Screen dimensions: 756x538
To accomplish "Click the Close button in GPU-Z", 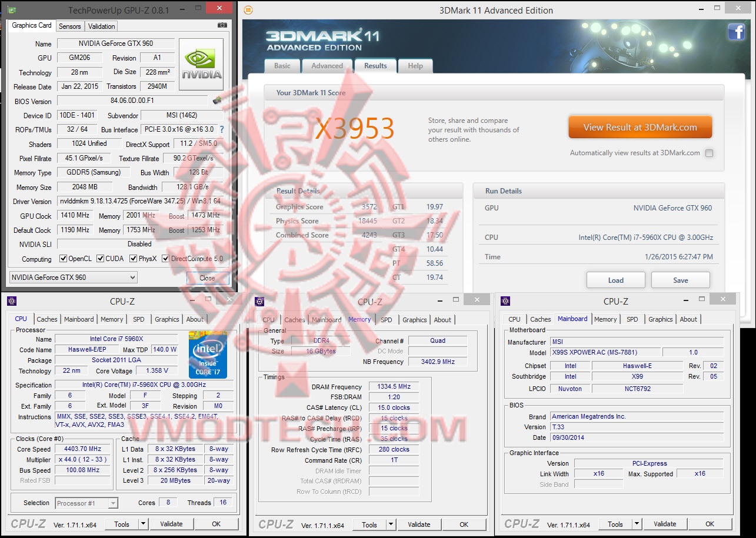I will pyautogui.click(x=207, y=278).
